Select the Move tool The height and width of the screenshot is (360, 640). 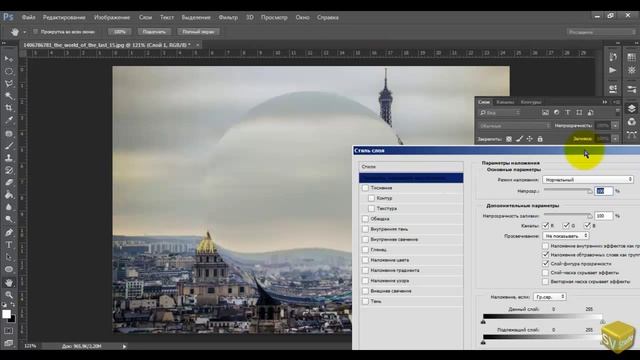(9, 59)
